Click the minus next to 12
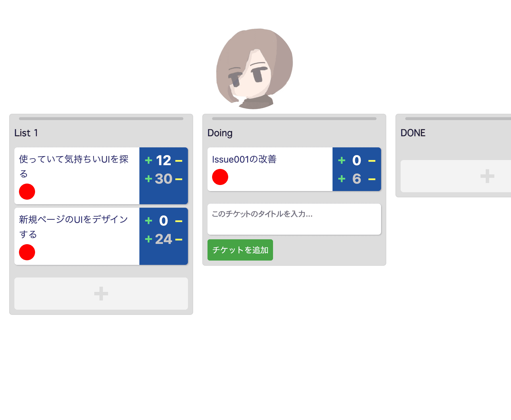 click(x=179, y=161)
